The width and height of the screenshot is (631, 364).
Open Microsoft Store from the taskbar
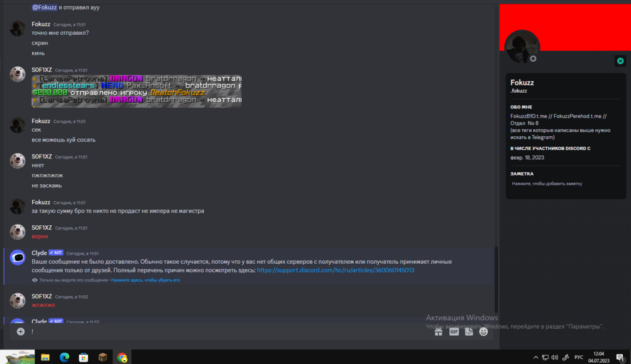pos(83,357)
